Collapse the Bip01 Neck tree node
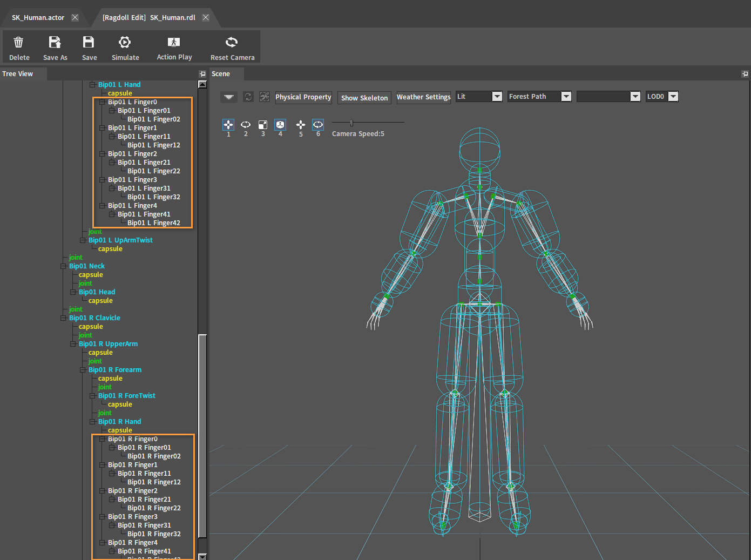The image size is (751, 560). 63,266
